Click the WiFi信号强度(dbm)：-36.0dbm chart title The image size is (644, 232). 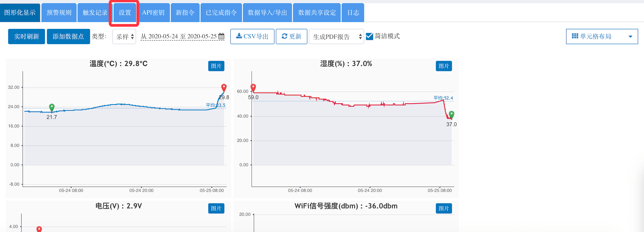click(346, 206)
